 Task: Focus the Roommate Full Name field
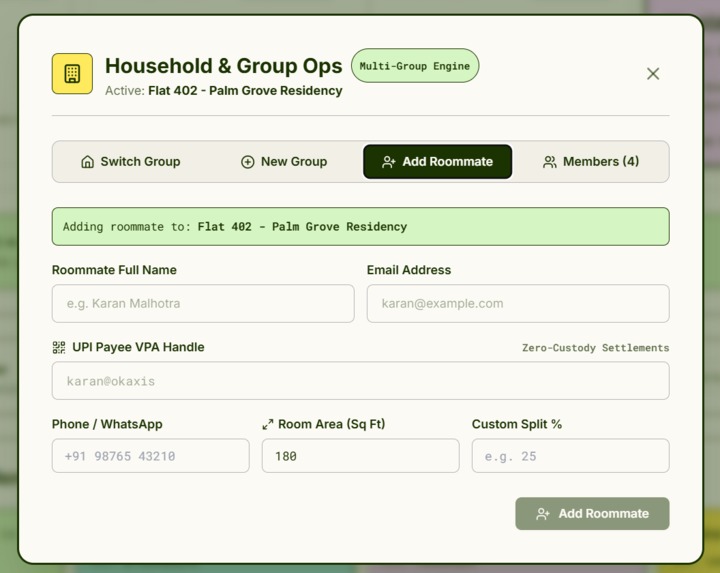(203, 303)
